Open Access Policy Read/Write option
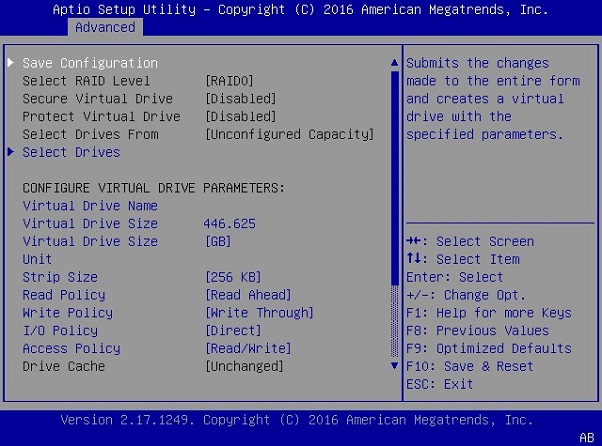The width and height of the screenshot is (602, 446). click(248, 349)
